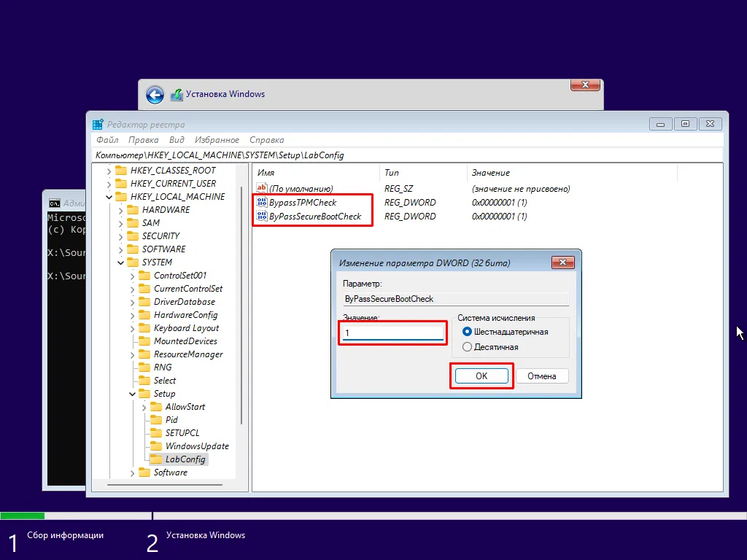Screen dimensions: 747x560
Task: Click the SOFTWARE hive folder icon
Action: [133, 249]
